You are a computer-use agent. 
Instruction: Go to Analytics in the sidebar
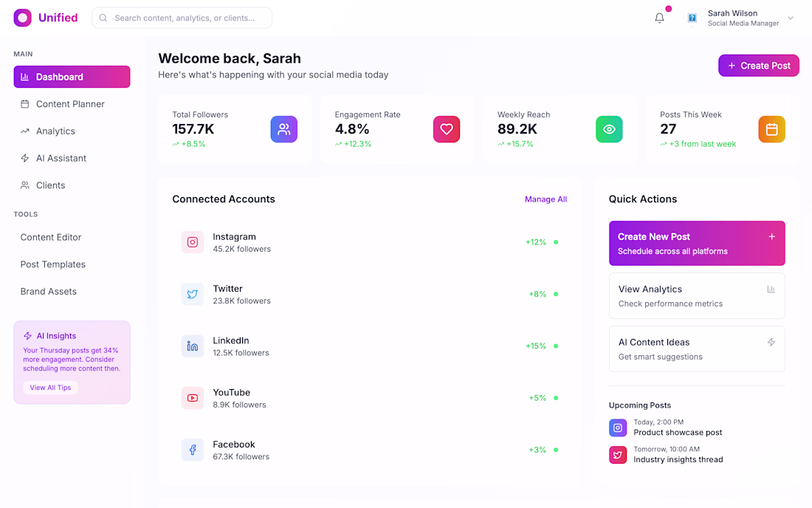pyautogui.click(x=72, y=131)
